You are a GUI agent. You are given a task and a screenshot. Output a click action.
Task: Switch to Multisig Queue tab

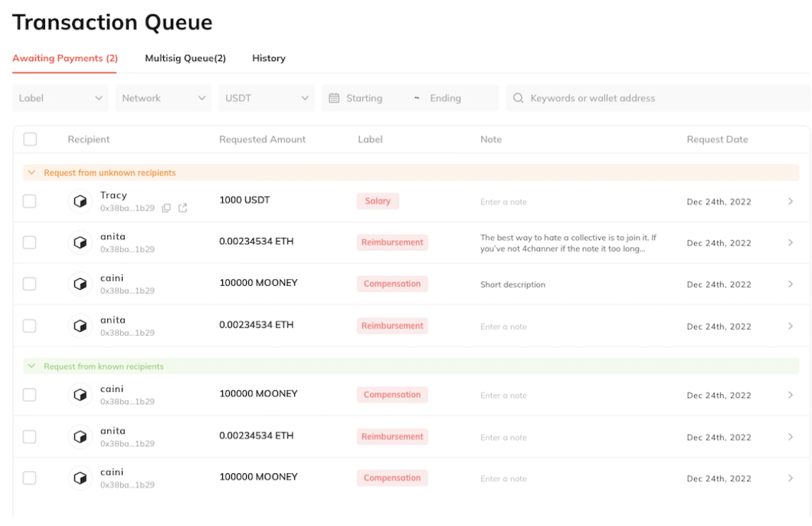[x=185, y=58]
